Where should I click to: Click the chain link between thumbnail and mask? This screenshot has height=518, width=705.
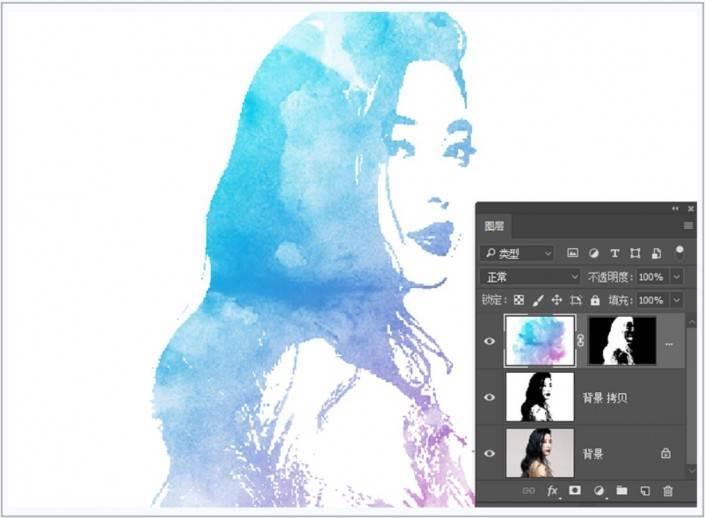(580, 340)
